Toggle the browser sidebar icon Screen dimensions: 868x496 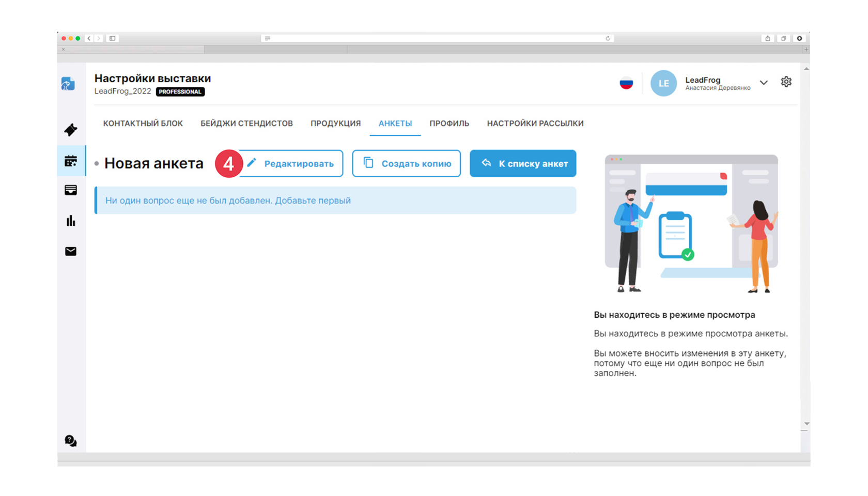point(112,38)
